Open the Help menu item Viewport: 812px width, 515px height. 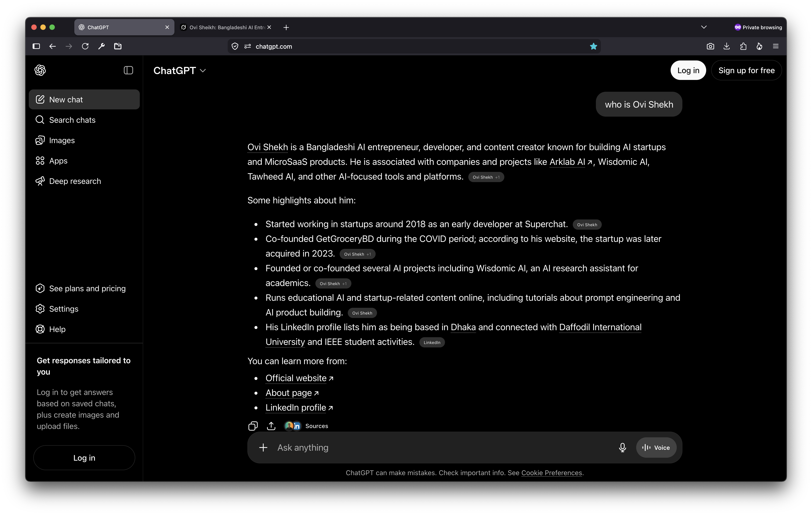(84, 329)
